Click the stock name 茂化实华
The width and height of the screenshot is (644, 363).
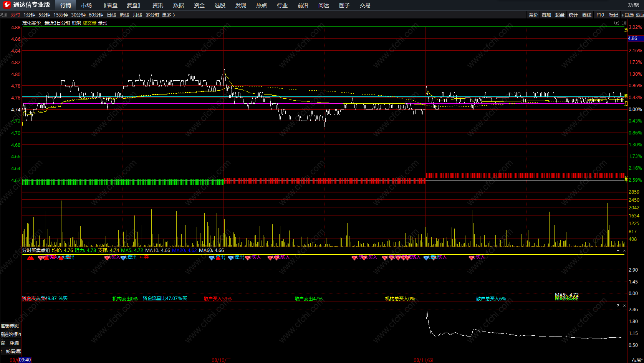[x=31, y=23]
